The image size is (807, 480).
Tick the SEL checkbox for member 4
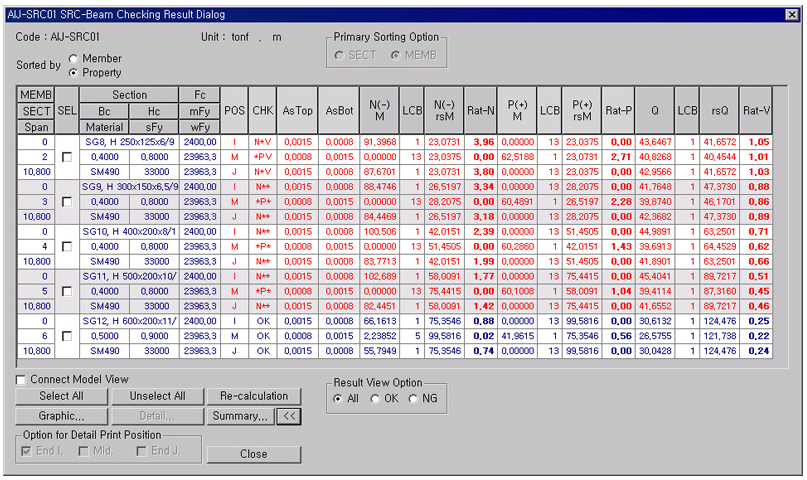coord(66,246)
